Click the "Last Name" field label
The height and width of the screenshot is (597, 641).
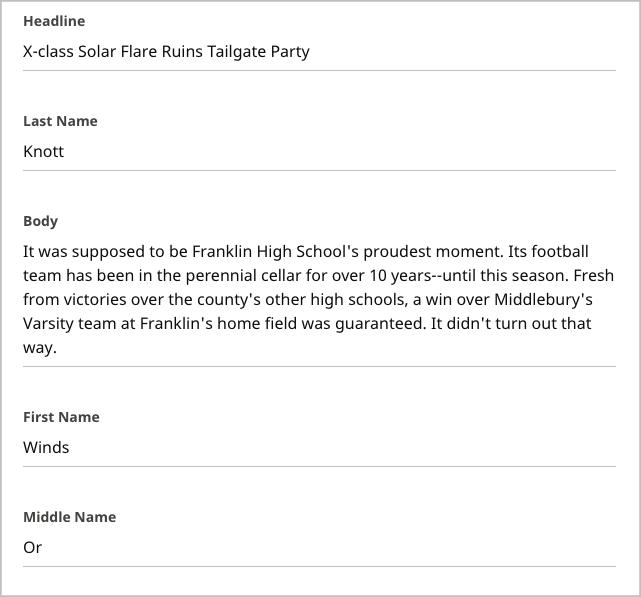pyautogui.click(x=60, y=121)
